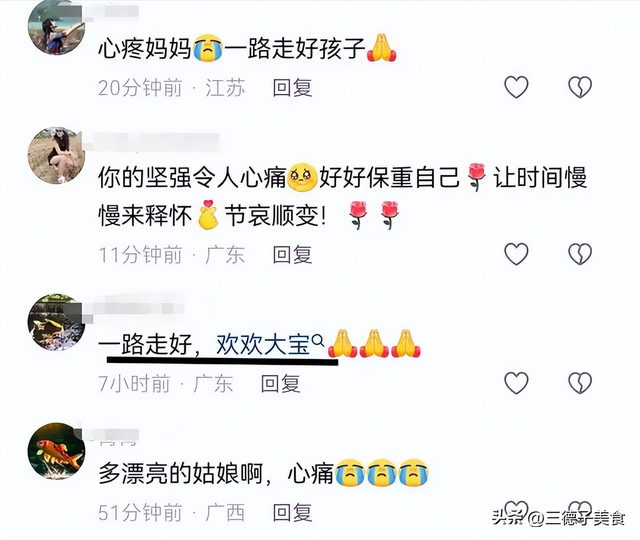Like the Jiangsu comment with heart icon

(x=516, y=87)
